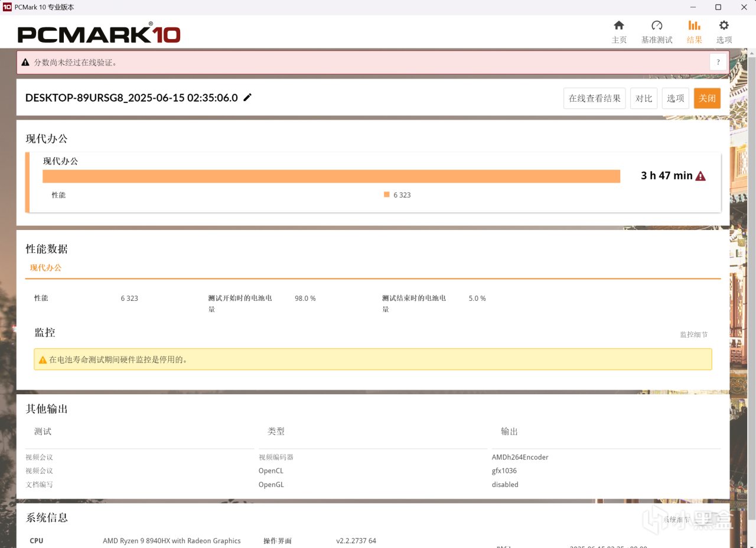Close the PCMark 10 window
The width and height of the screenshot is (756, 548).
tap(744, 7)
